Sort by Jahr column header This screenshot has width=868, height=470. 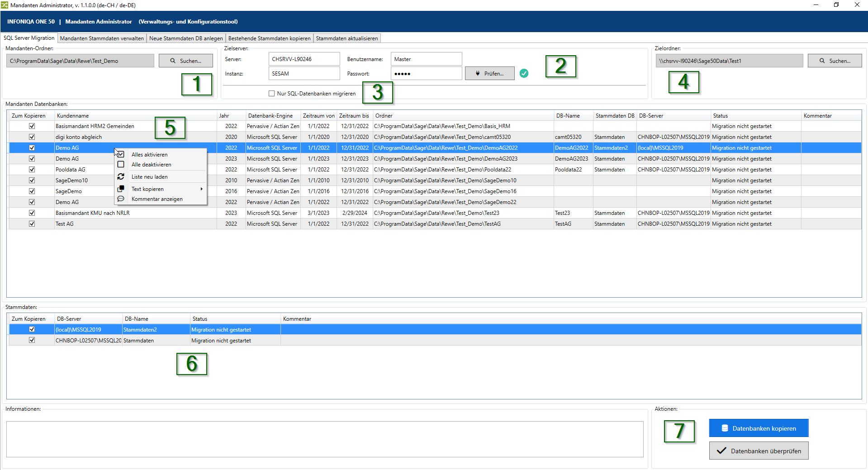coord(231,116)
